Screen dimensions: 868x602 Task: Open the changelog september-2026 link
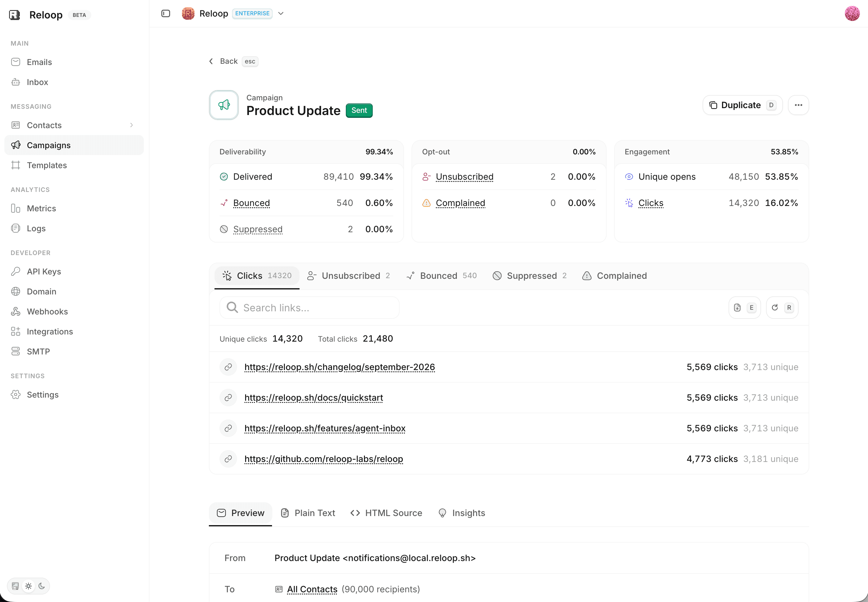pyautogui.click(x=340, y=367)
